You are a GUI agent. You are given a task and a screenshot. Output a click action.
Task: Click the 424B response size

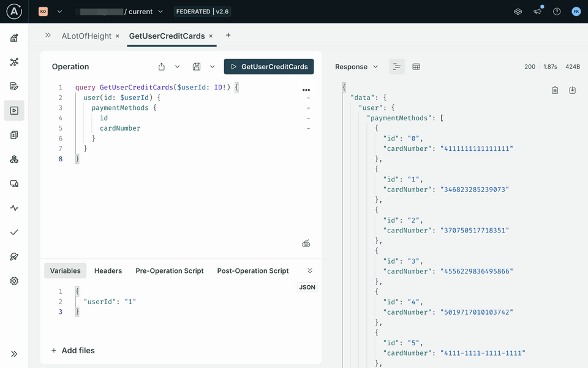tap(573, 66)
